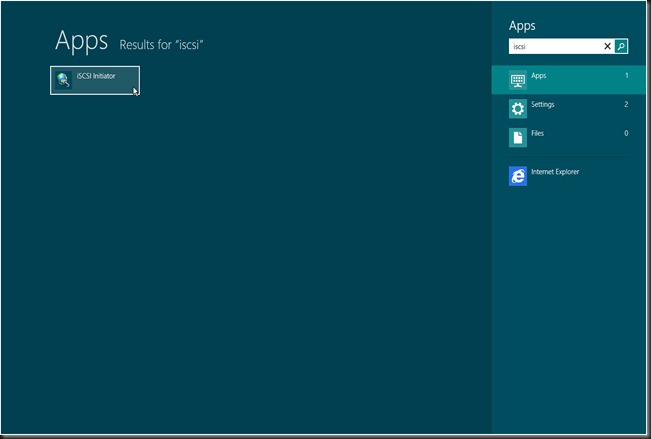Click the Results for "iscsi" text
This screenshot has width=651, height=439.
pyautogui.click(x=161, y=44)
